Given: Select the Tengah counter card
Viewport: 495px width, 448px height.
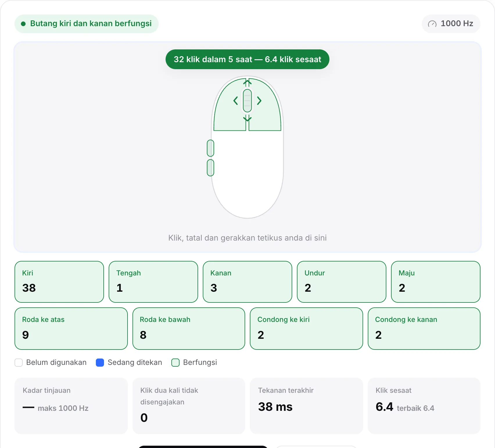Looking at the screenshot, I should coord(153,282).
